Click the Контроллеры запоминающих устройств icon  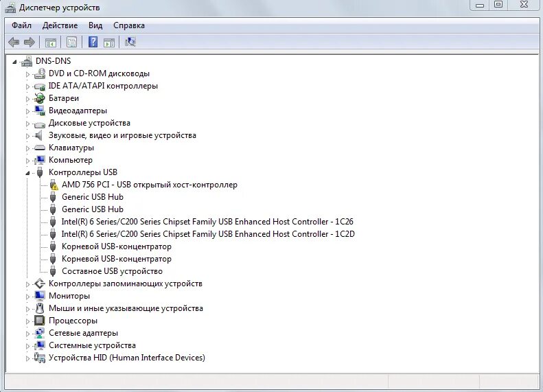40,284
